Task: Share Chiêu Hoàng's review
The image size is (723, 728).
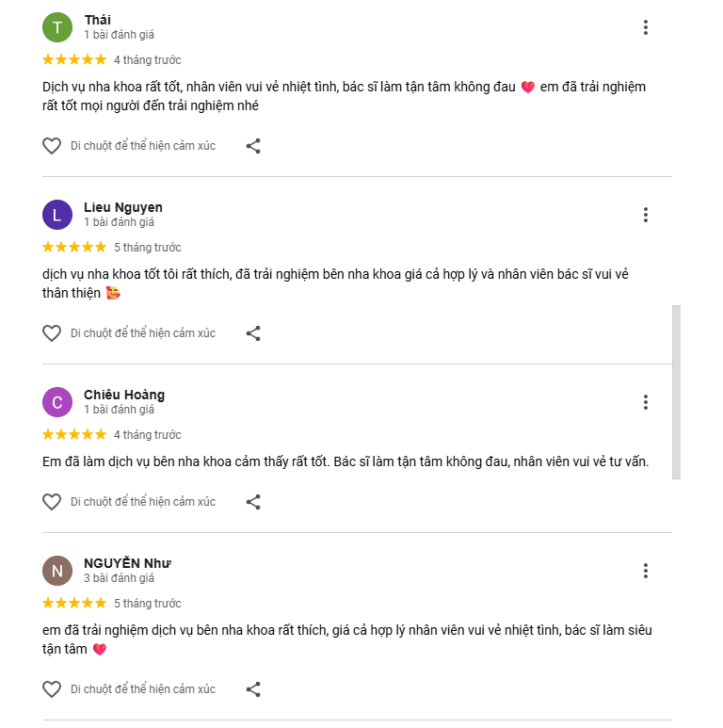Action: click(x=253, y=502)
